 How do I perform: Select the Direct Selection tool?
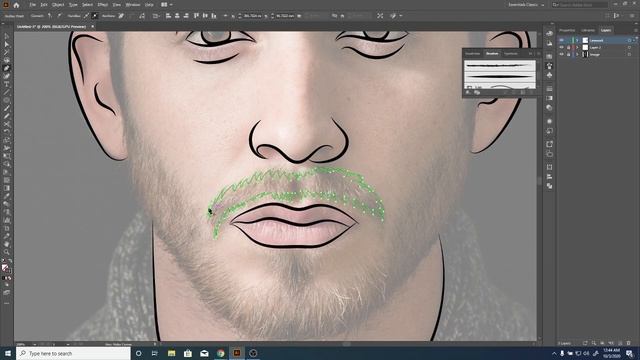pyautogui.click(x=7, y=44)
